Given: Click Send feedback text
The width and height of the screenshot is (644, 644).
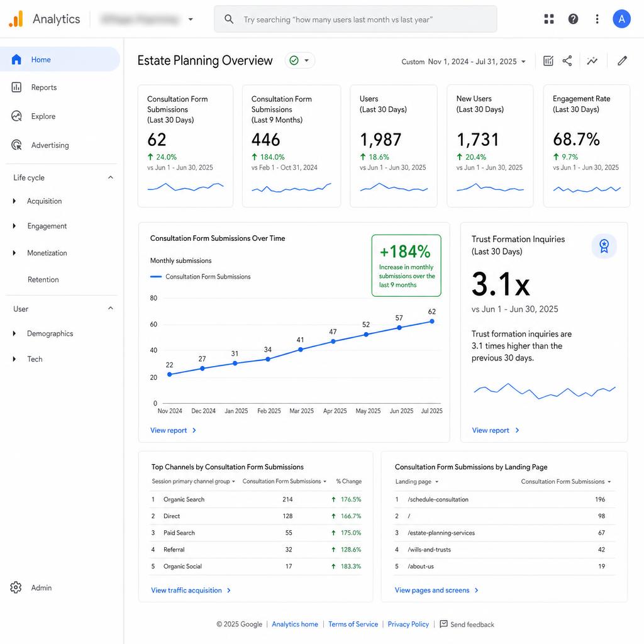Looking at the screenshot, I should tap(472, 625).
